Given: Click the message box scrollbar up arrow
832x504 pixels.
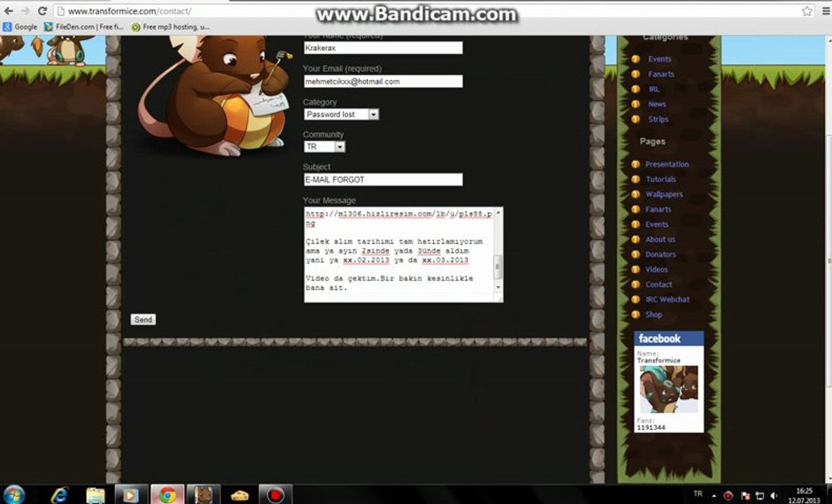Looking at the screenshot, I should [x=498, y=212].
